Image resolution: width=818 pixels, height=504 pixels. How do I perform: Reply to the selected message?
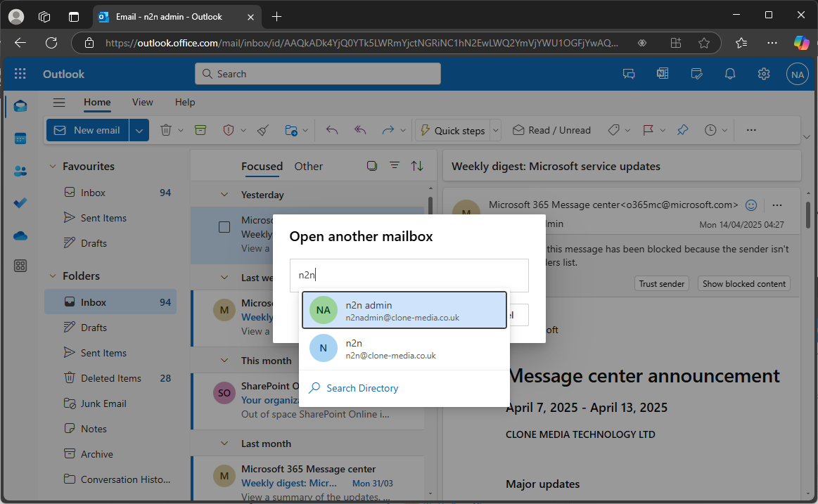click(332, 130)
